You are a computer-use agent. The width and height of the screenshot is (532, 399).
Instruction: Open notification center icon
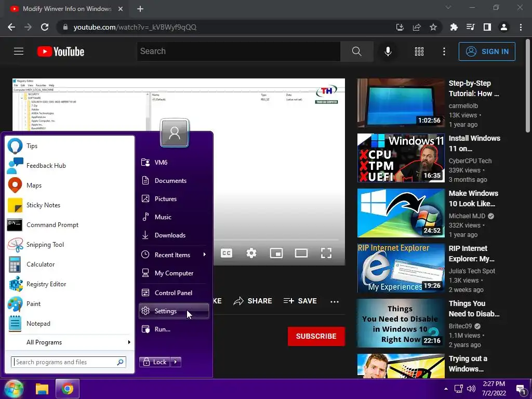click(x=521, y=389)
